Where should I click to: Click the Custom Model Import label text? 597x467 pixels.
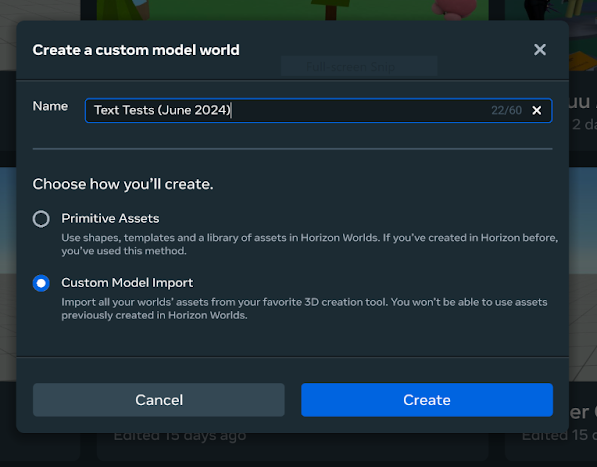click(x=127, y=282)
